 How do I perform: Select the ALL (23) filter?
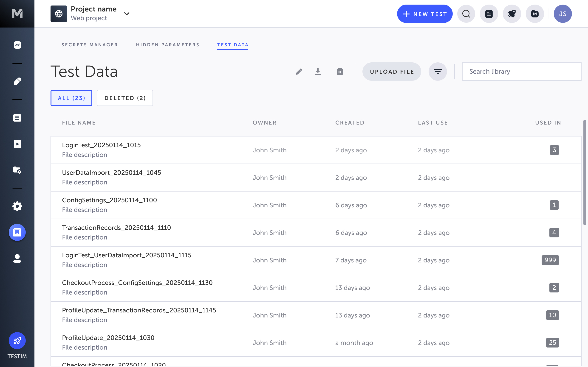point(71,98)
